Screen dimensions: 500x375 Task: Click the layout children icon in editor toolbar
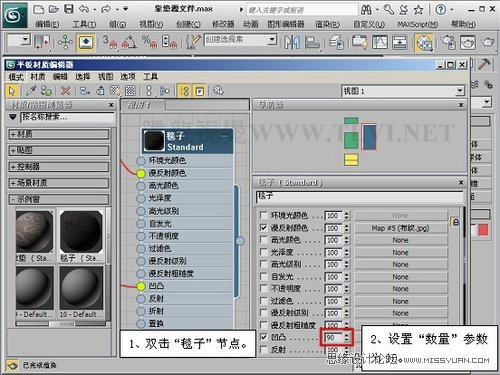(164, 91)
